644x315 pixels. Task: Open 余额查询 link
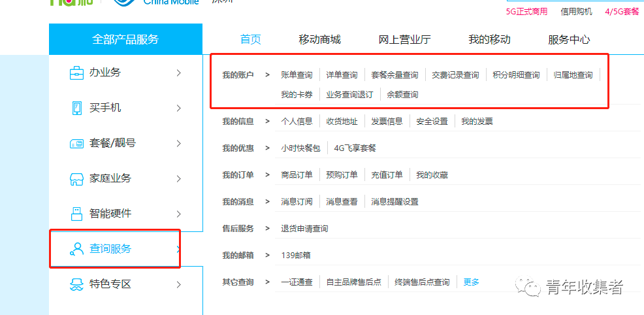(x=402, y=95)
